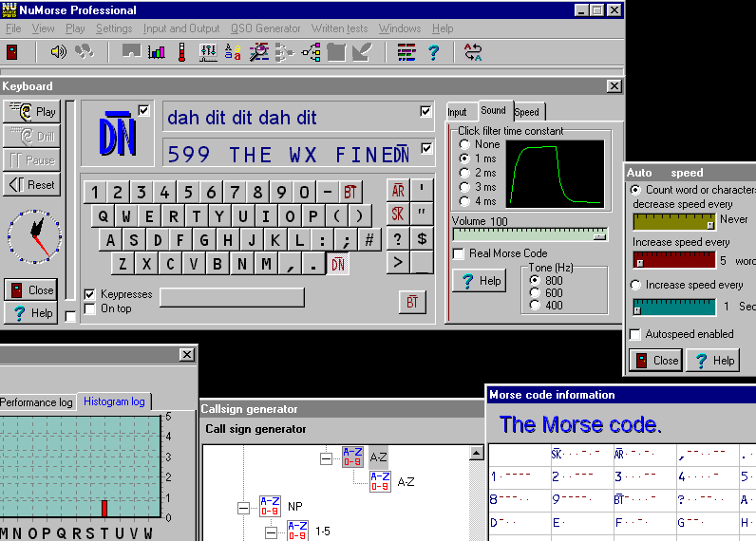Enable the Real Morse Code checkbox
The width and height of the screenshot is (756, 541).
point(459,253)
